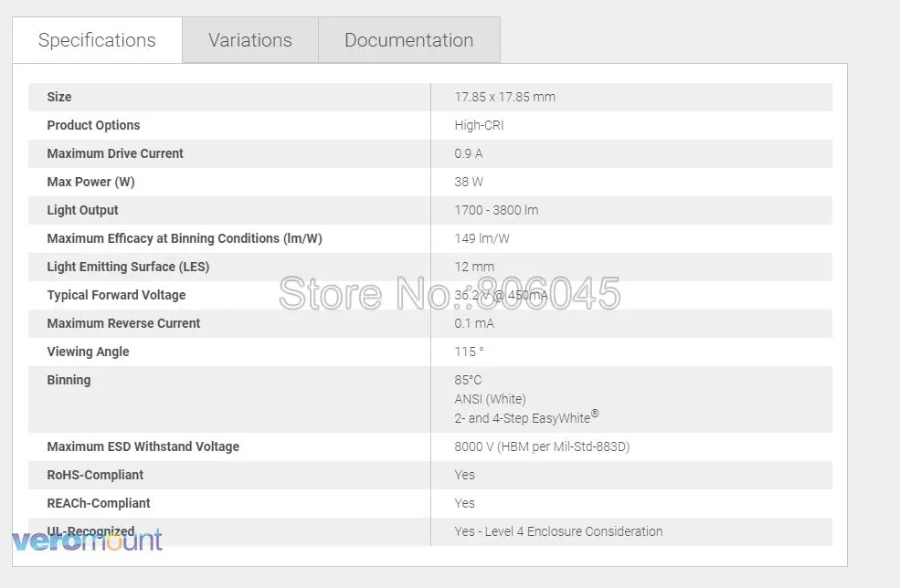900x588 pixels.
Task: Click the '0.9 A' value
Action: point(469,153)
